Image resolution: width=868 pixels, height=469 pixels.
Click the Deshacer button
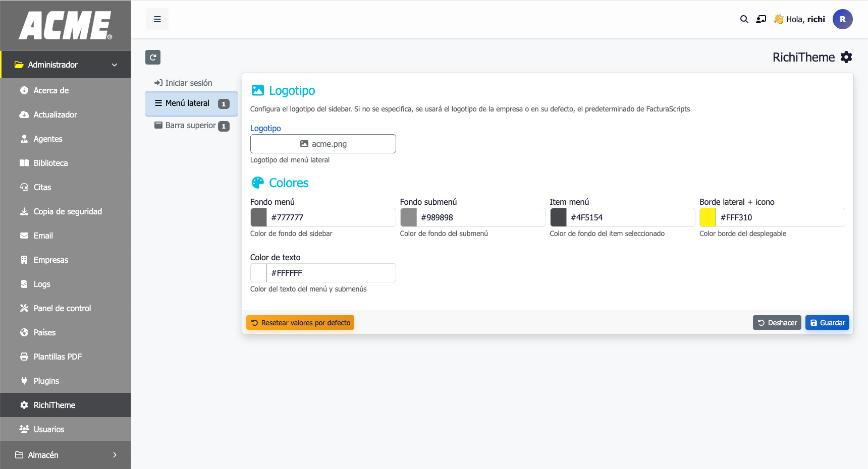(777, 323)
